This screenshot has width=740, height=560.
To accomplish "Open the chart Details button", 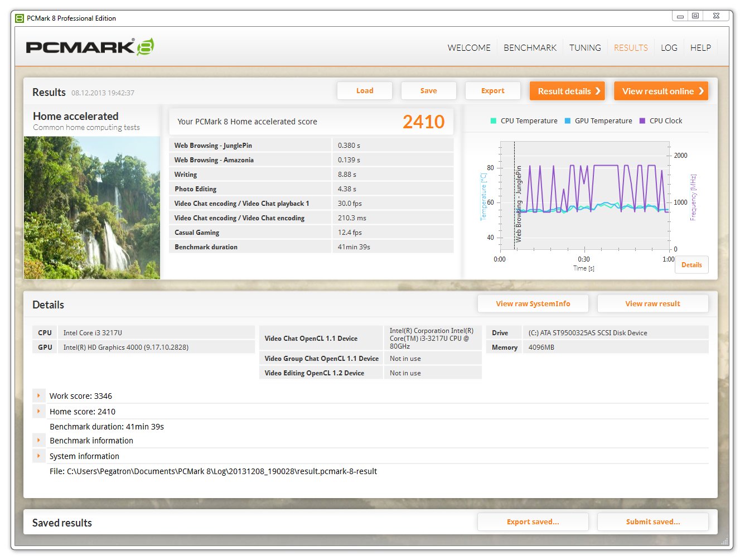I will coord(691,265).
